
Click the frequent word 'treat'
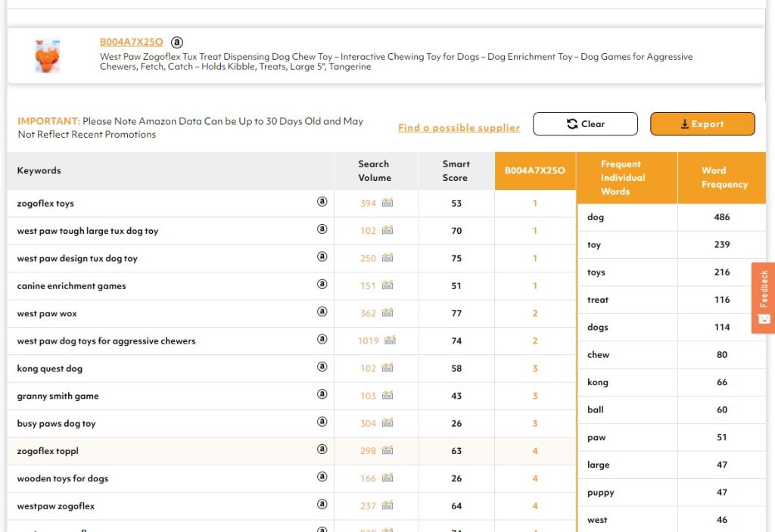(x=598, y=300)
